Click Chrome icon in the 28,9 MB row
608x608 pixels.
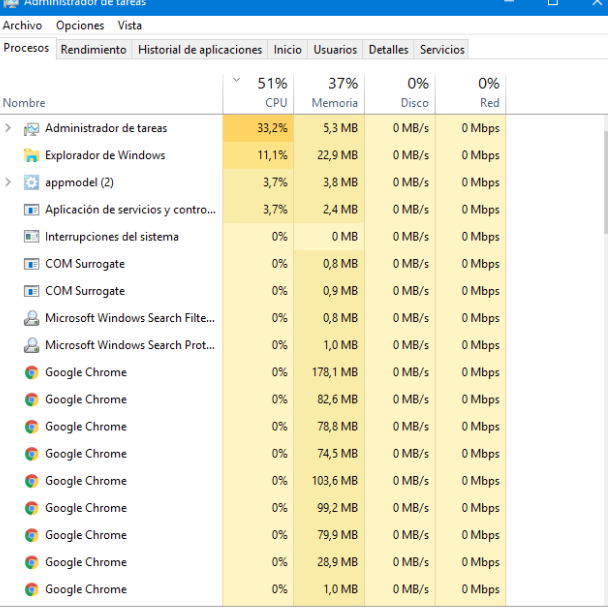[x=31, y=563]
